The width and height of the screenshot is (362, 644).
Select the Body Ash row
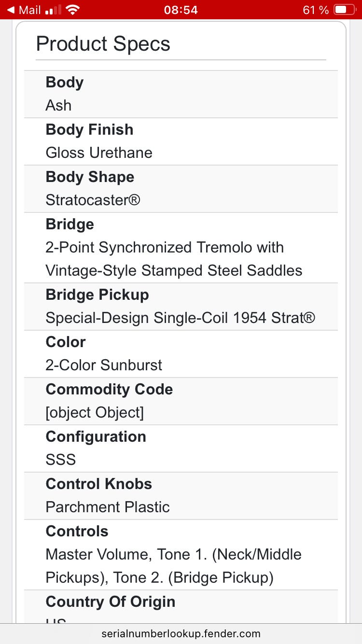[181, 94]
